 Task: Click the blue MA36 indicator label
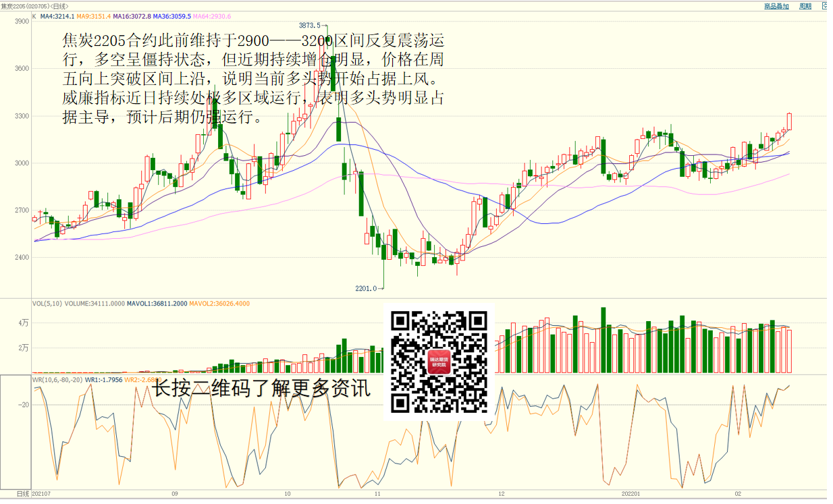(172, 16)
